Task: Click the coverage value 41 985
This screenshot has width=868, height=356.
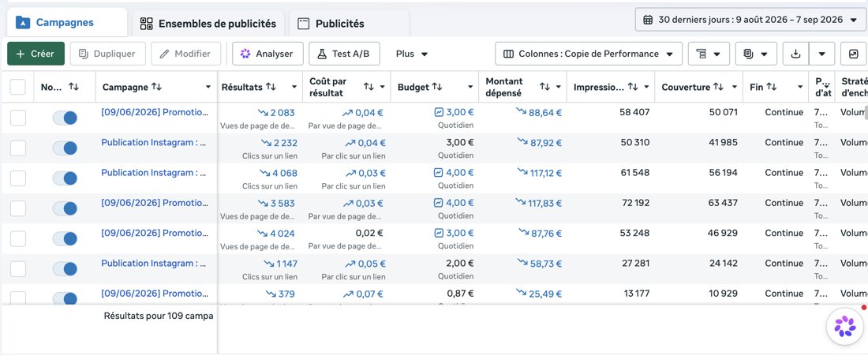Action: (x=723, y=142)
